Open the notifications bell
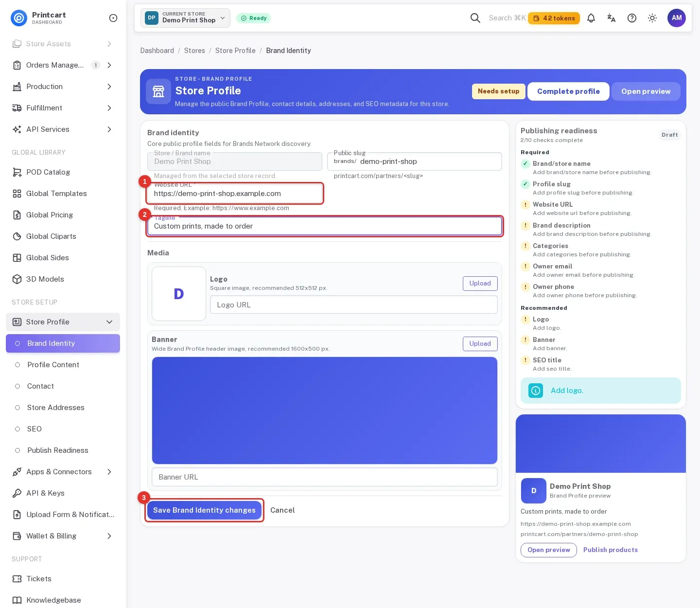 591,18
